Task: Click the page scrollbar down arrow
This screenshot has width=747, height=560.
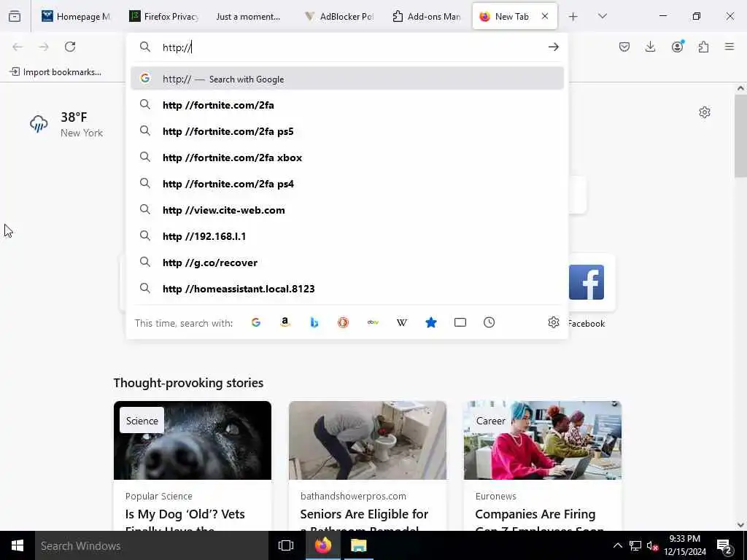Action: (740, 525)
